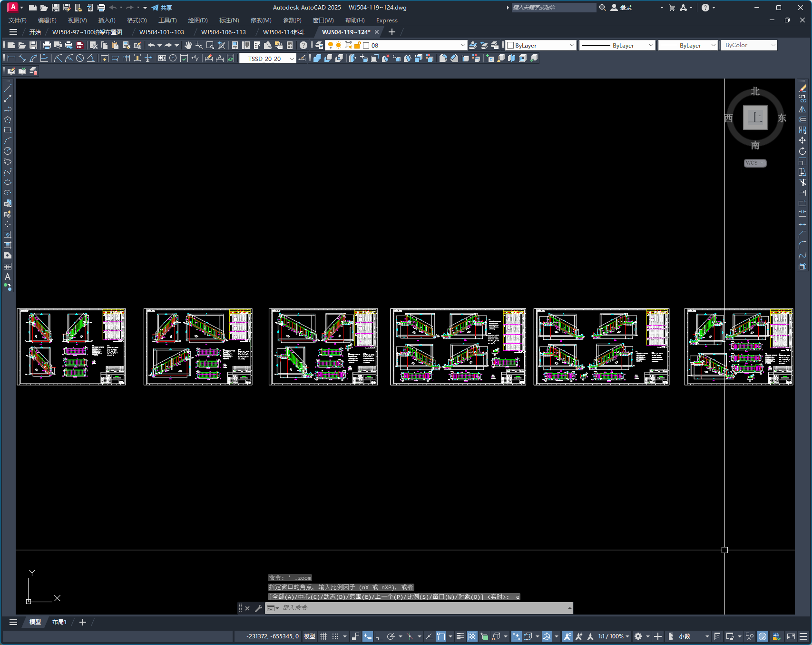Open the ByLayer lineweight dropdown
This screenshot has height=645, width=812.
point(713,45)
